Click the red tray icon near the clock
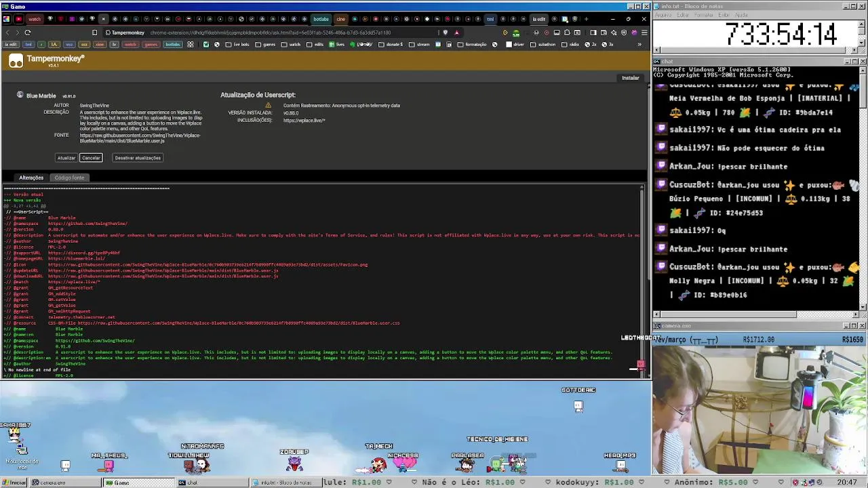This screenshot has width=868, height=488. [796, 483]
